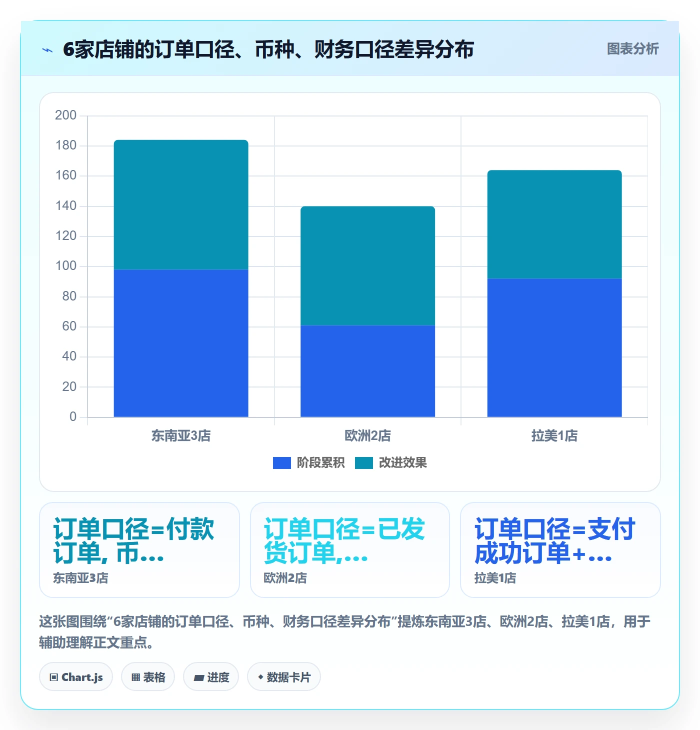Image resolution: width=700 pixels, height=730 pixels.
Task: Select the blue bar segment for 拉美1店
Action: point(554,347)
